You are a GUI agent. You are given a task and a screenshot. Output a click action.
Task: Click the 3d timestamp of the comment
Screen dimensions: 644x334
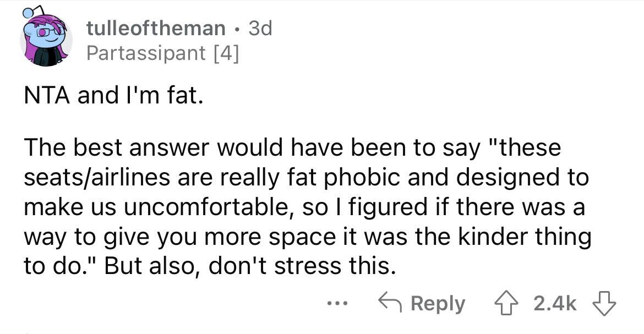coord(260,29)
